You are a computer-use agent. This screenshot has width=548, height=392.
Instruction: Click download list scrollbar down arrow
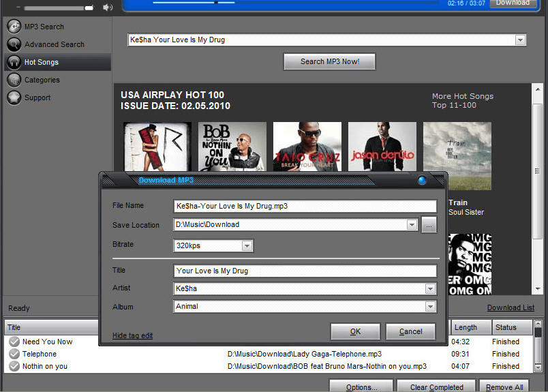[x=538, y=367]
